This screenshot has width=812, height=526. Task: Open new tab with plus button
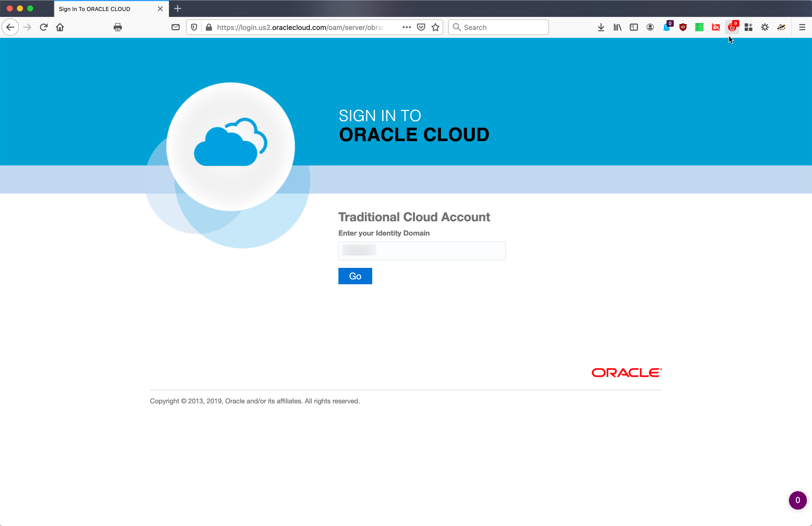(178, 8)
